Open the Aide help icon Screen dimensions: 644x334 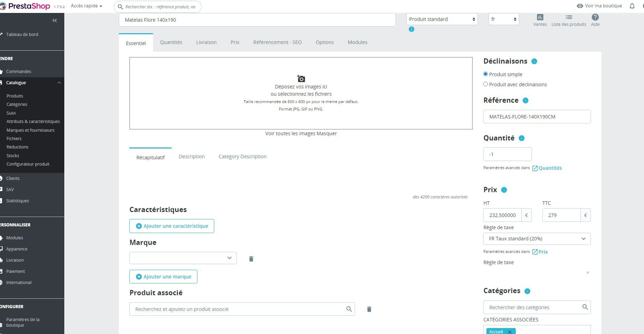[595, 17]
